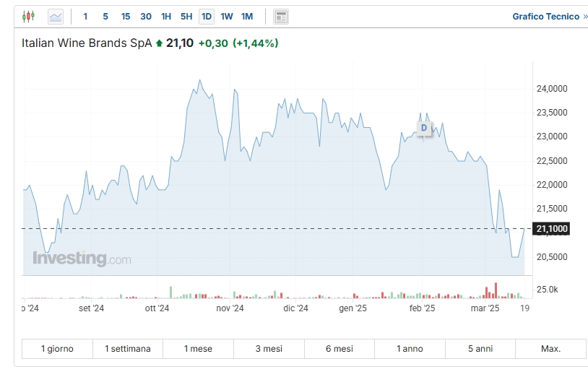Choose the '1 settimana' time range
The width and height of the screenshot is (588, 377).
coord(128,349)
